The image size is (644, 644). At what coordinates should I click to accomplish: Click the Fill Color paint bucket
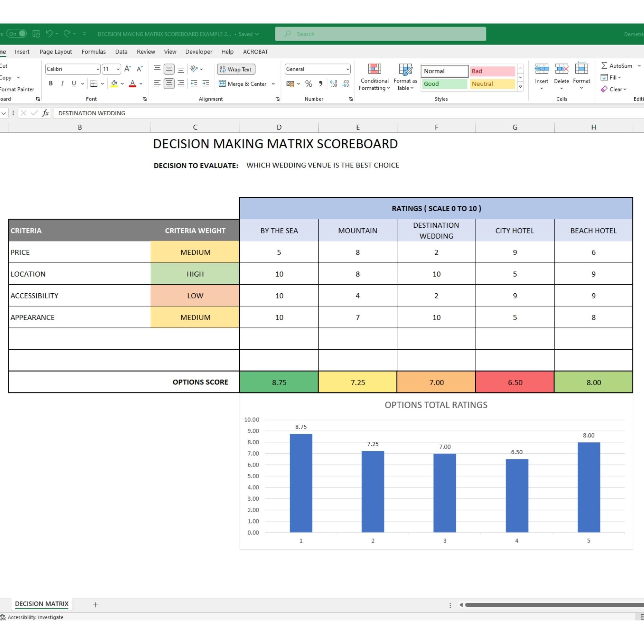point(114,83)
